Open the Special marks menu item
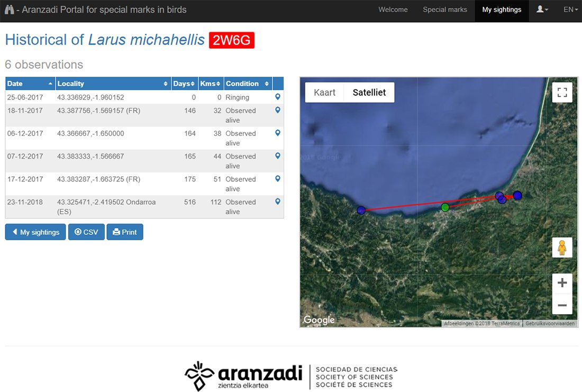 (444, 10)
